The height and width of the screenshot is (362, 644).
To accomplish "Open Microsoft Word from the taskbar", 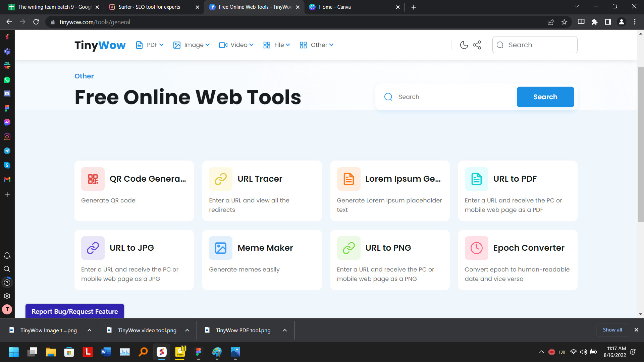I will (106, 352).
